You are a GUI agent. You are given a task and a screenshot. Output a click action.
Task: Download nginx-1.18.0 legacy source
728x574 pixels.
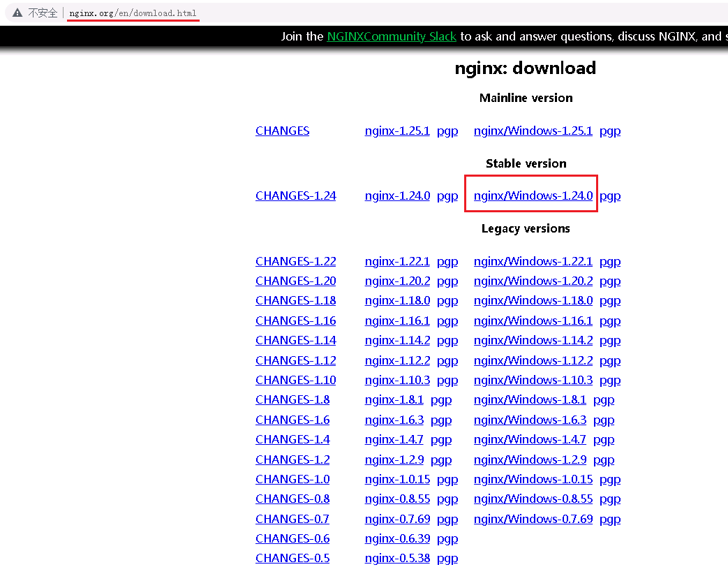pyautogui.click(x=397, y=300)
